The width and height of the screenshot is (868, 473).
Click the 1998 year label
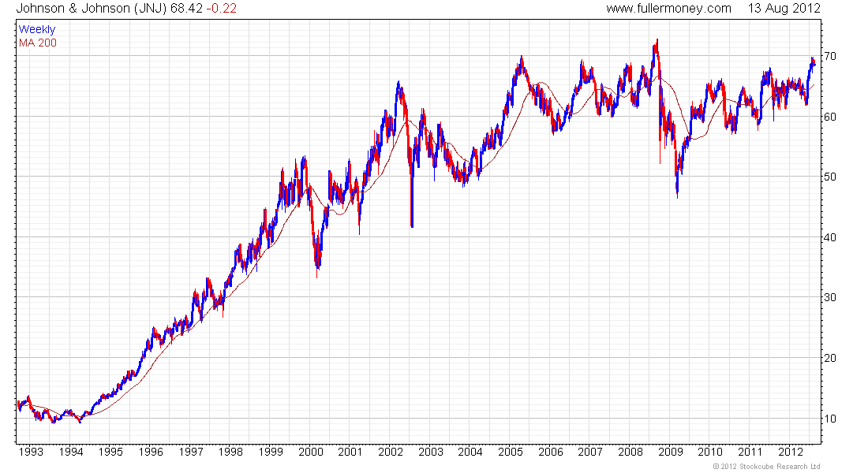pos(230,452)
